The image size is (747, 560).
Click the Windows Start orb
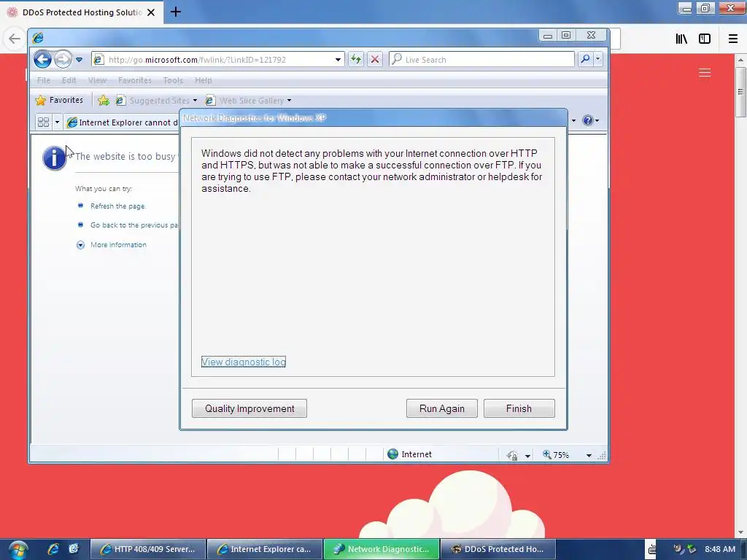(18, 550)
